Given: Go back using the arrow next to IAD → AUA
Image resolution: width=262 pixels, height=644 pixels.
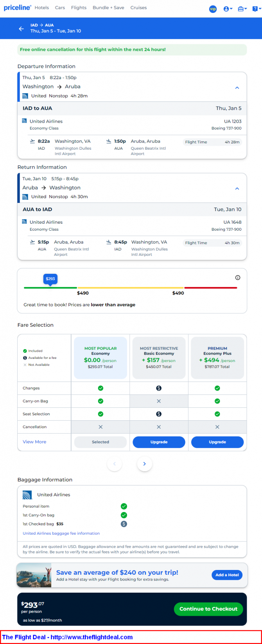Looking at the screenshot, I should click(21, 29).
